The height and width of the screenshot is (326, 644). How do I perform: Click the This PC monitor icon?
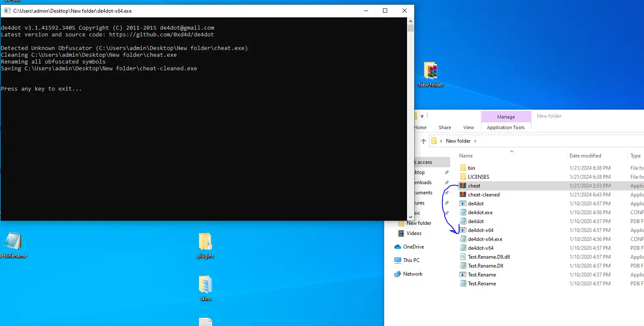397,260
